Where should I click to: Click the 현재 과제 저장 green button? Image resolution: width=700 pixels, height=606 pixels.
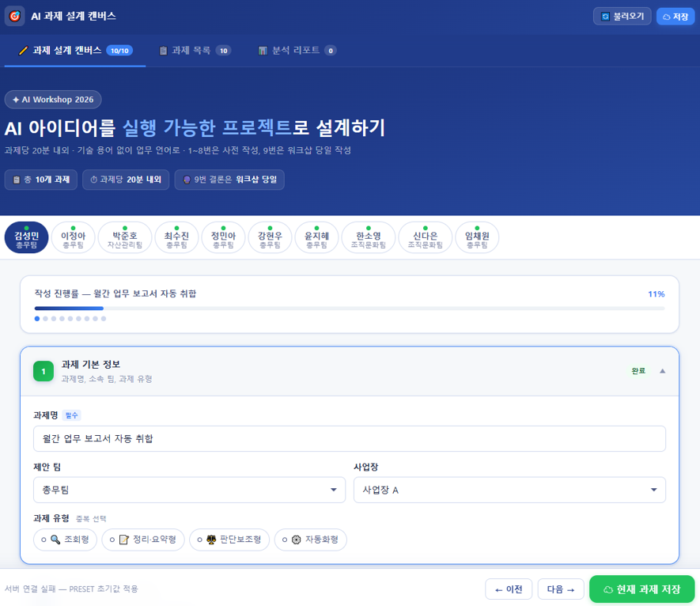pos(642,589)
